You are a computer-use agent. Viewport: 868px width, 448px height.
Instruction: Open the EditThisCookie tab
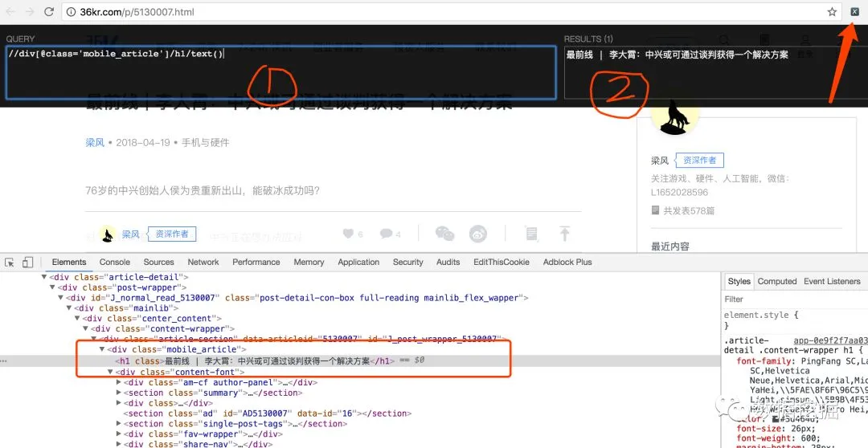tap(502, 263)
